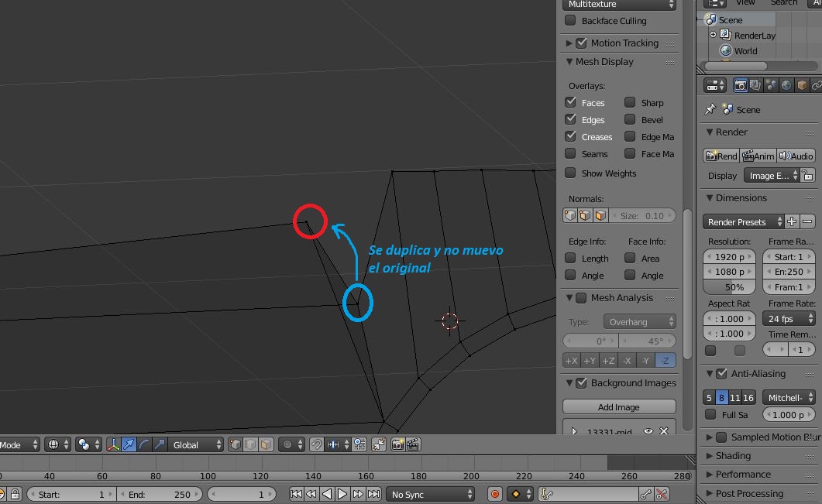Image resolution: width=822 pixels, height=504 pixels.
Task: Open the Global orientation dropdown
Action: click(196, 445)
